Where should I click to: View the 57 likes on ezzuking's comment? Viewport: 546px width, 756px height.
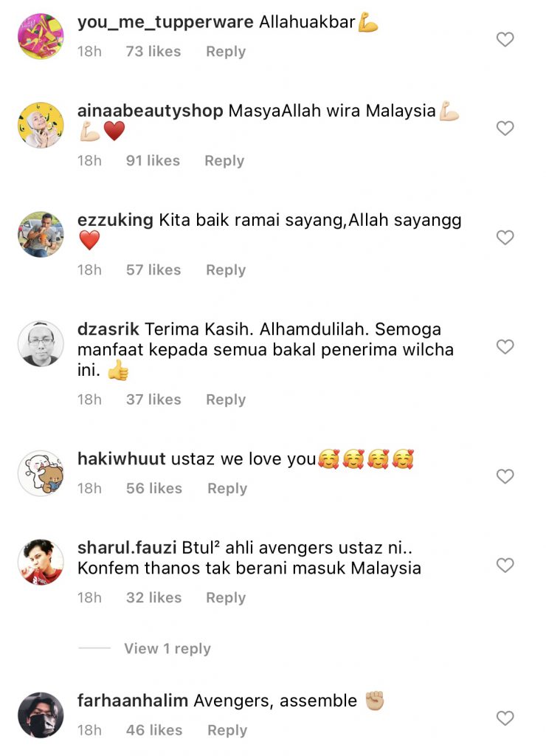[x=153, y=270]
